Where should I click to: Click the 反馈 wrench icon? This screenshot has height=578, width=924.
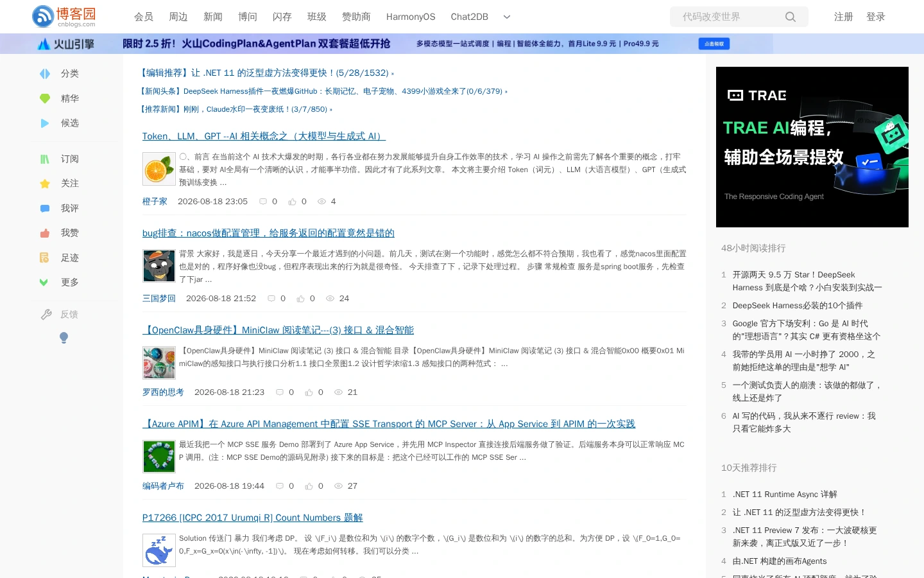tap(46, 315)
